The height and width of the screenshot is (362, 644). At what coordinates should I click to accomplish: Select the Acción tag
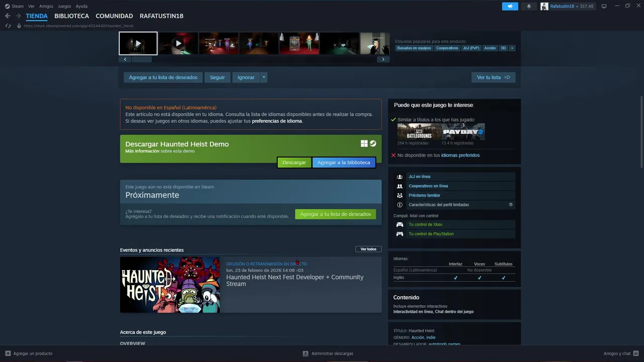click(490, 48)
